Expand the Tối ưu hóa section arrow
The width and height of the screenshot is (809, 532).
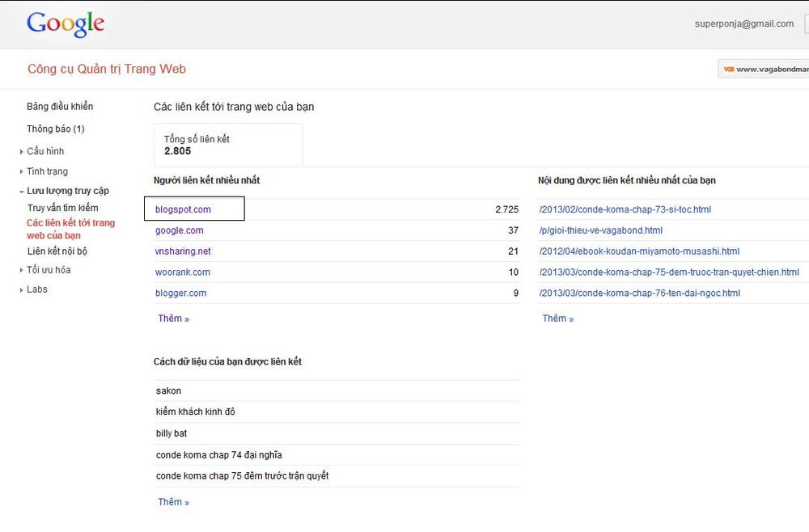point(21,270)
